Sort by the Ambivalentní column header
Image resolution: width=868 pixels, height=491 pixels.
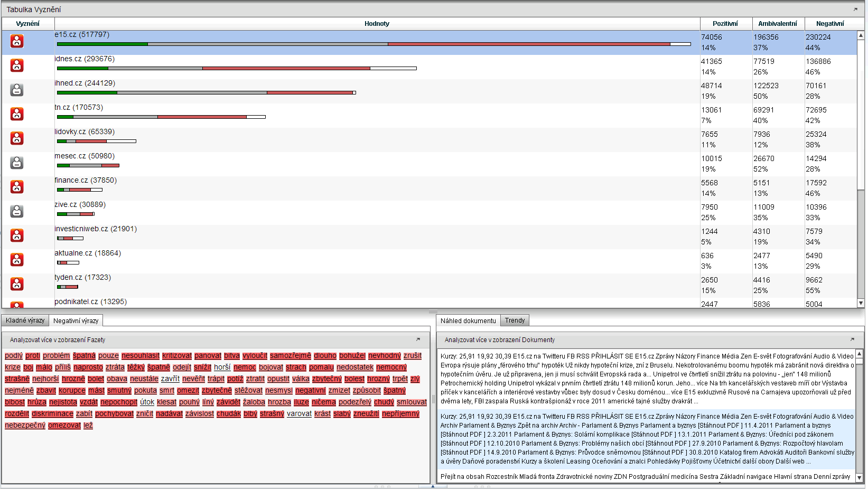click(x=778, y=24)
